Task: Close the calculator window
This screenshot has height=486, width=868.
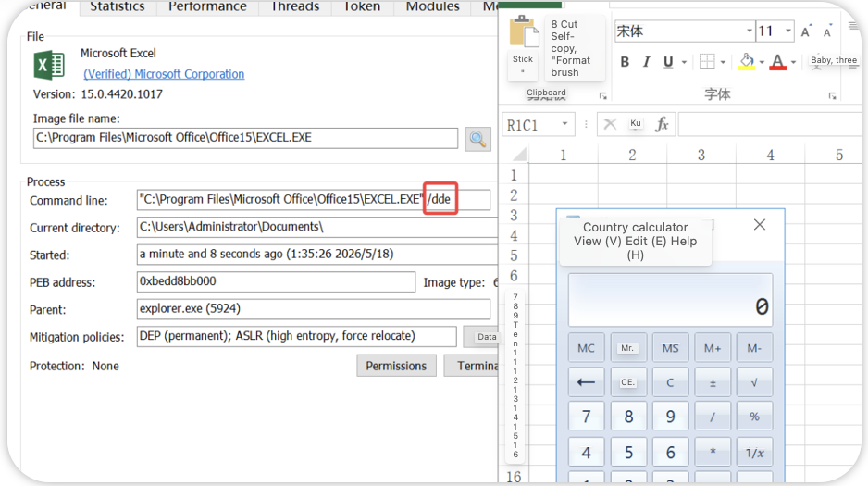Action: coord(760,225)
